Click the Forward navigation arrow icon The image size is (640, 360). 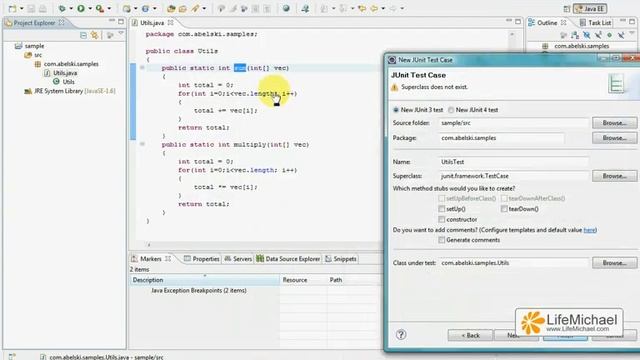click(x=393, y=8)
